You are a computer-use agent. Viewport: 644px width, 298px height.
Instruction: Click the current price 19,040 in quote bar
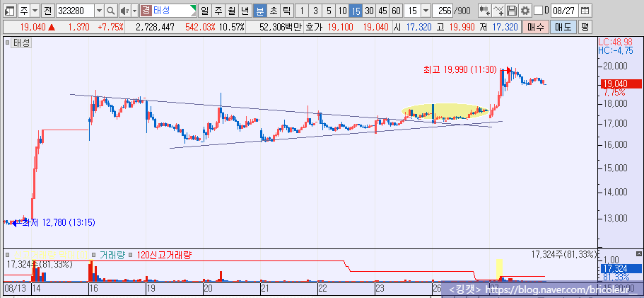(33, 28)
